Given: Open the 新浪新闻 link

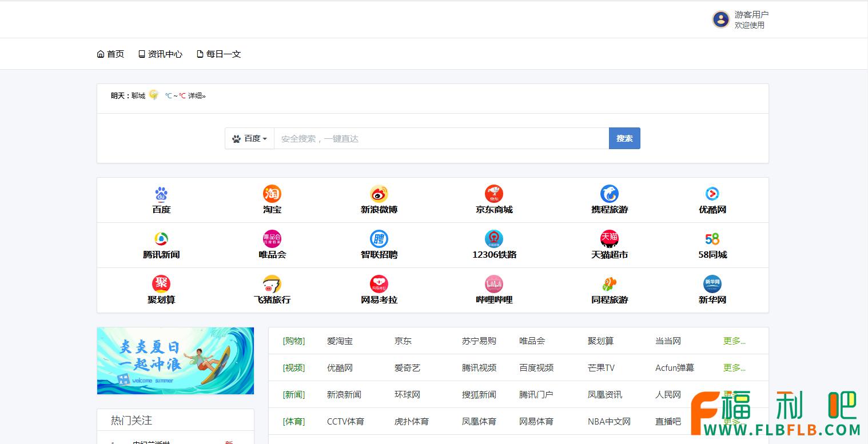Looking at the screenshot, I should 344,395.
